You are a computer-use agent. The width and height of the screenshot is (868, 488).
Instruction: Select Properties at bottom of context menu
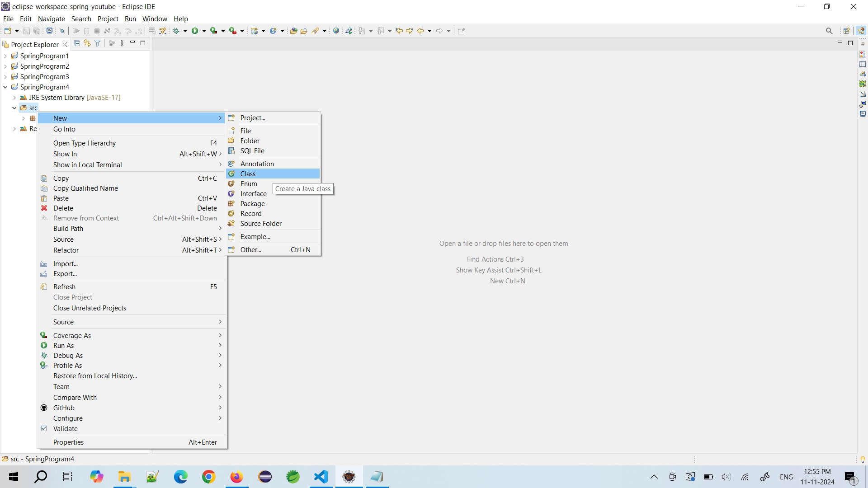pyautogui.click(x=132, y=442)
